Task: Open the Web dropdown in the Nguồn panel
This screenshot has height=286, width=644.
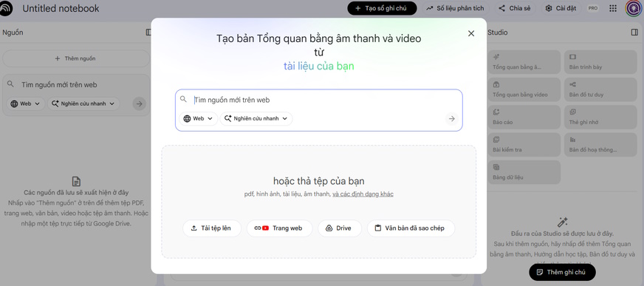Action: point(25,103)
